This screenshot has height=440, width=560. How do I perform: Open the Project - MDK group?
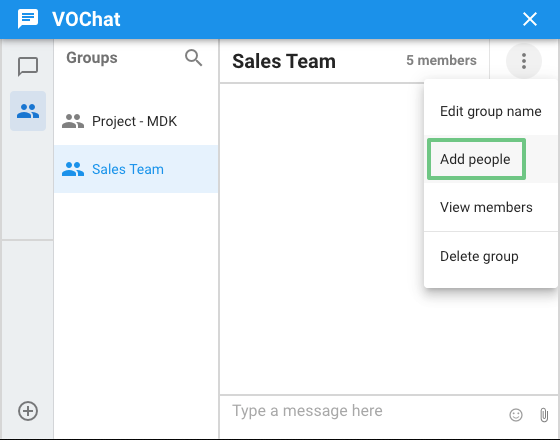pos(136,121)
